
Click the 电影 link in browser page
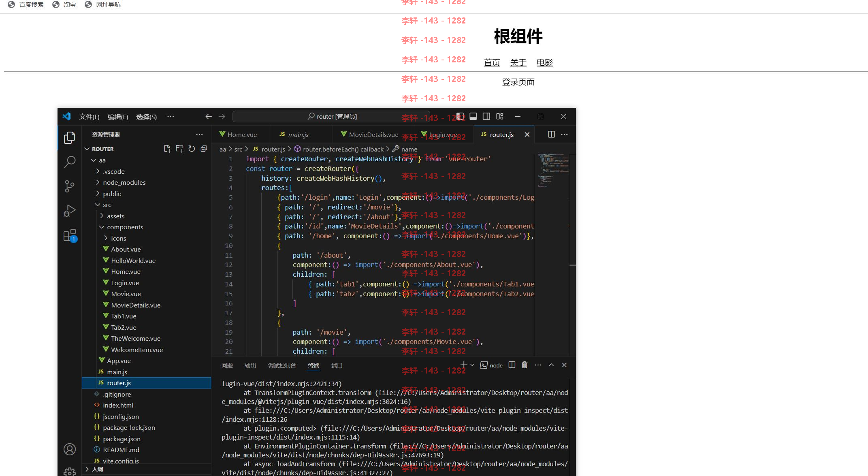click(545, 62)
